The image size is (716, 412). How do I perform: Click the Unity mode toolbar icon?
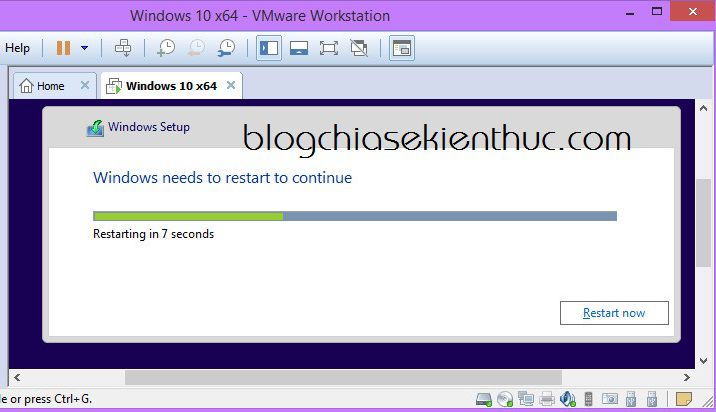tap(359, 48)
